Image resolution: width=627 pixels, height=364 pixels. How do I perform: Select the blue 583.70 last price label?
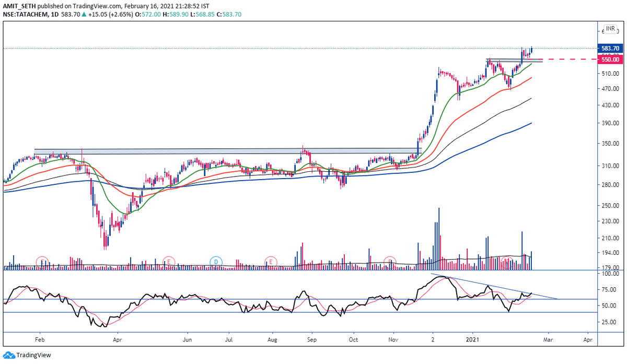[610, 48]
